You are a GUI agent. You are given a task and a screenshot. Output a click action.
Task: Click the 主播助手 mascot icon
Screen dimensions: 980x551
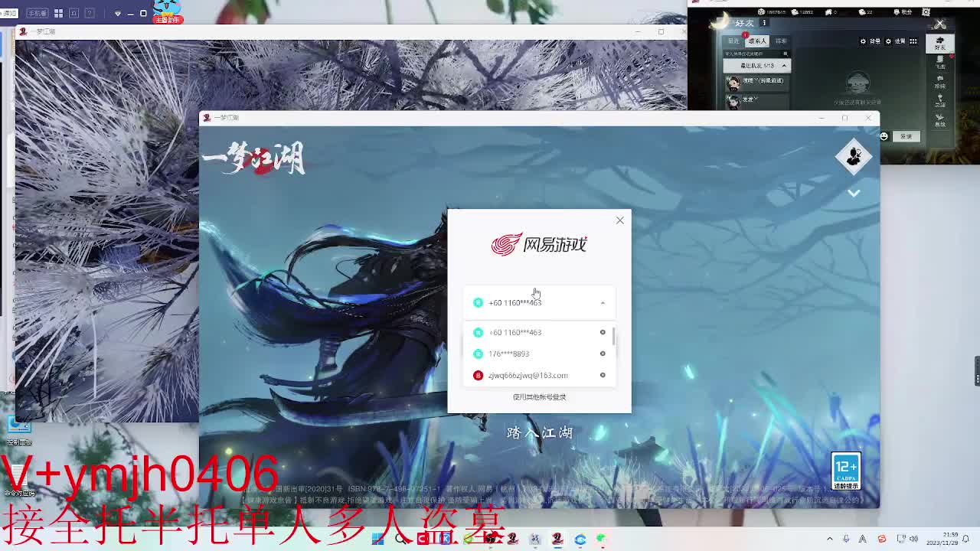point(168,11)
